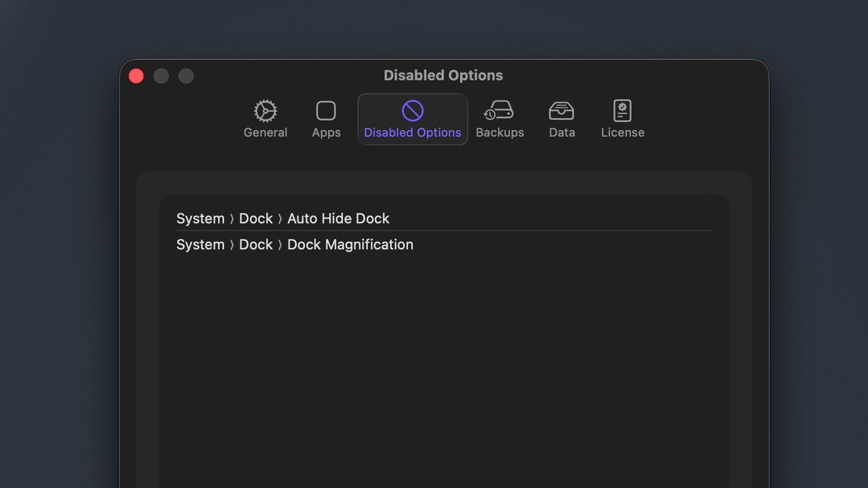Click the Backups drive icon
The height and width of the screenshot is (488, 868).
(499, 111)
